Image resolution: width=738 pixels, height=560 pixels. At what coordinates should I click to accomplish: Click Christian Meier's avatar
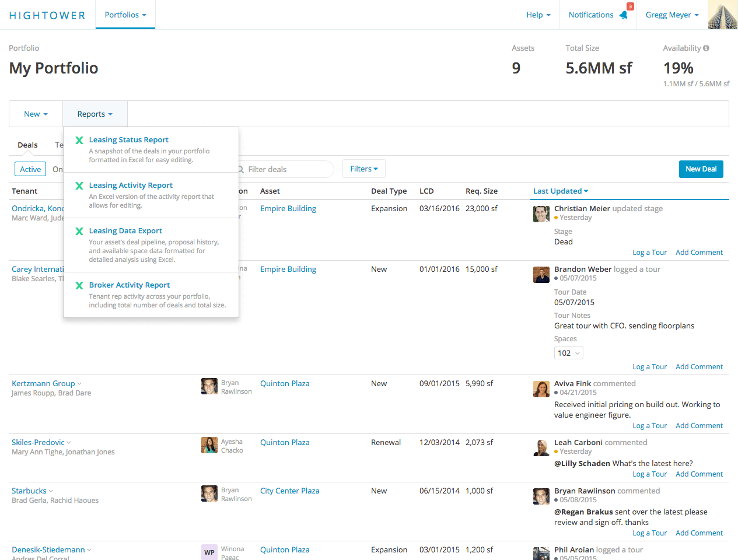pos(541,214)
